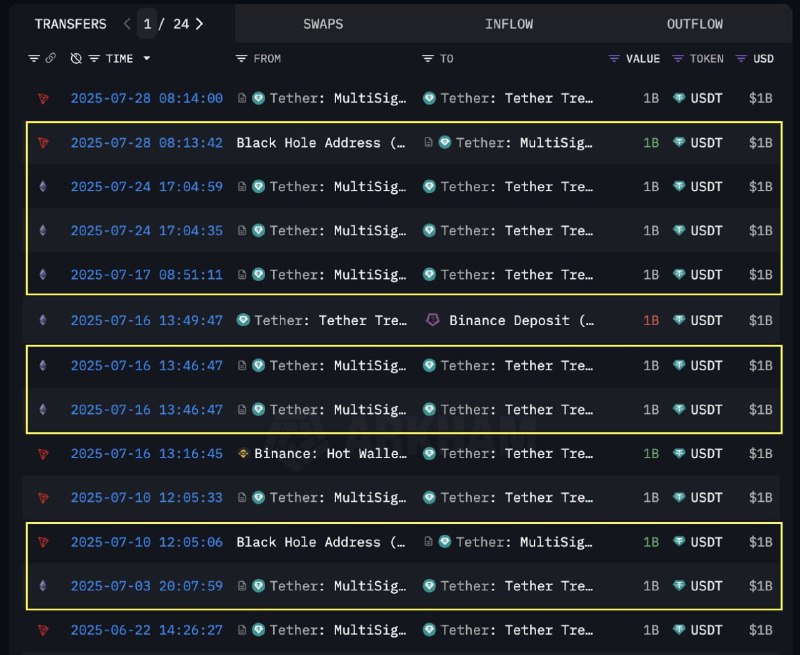This screenshot has height=655, width=800.
Task: Open Tether MultiSig recipient in 08:13:42 row
Action: [x=524, y=142]
